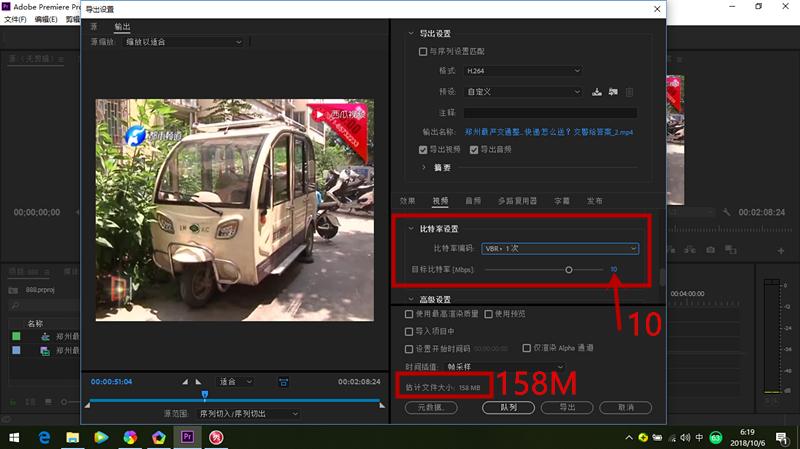The width and height of the screenshot is (800, 449).
Task: Click the delete preset trash icon
Action: [x=630, y=92]
